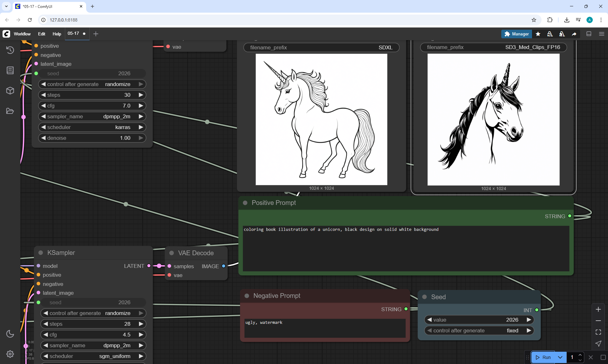Image resolution: width=608 pixels, height=364 pixels.
Task: Click the Manager button
Action: (516, 34)
